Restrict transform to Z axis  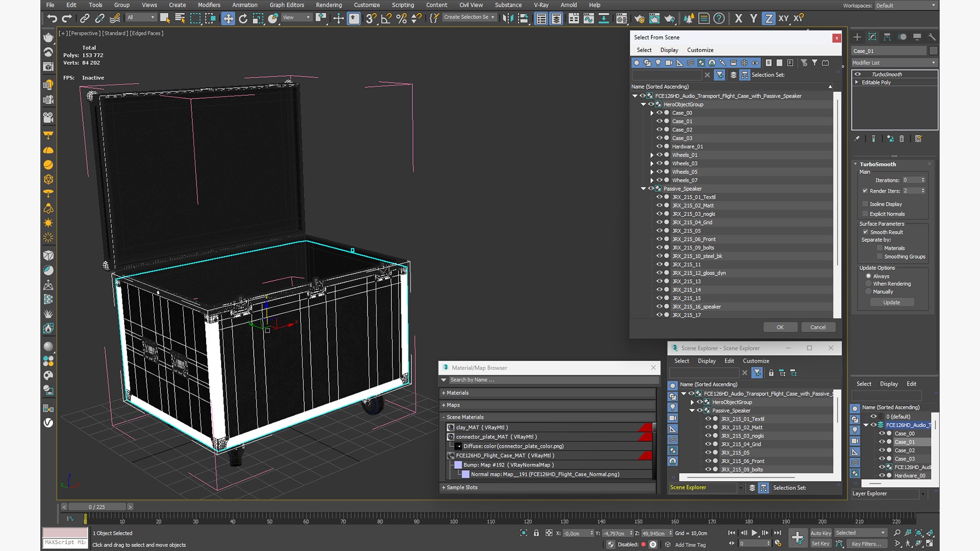pyautogui.click(x=768, y=18)
